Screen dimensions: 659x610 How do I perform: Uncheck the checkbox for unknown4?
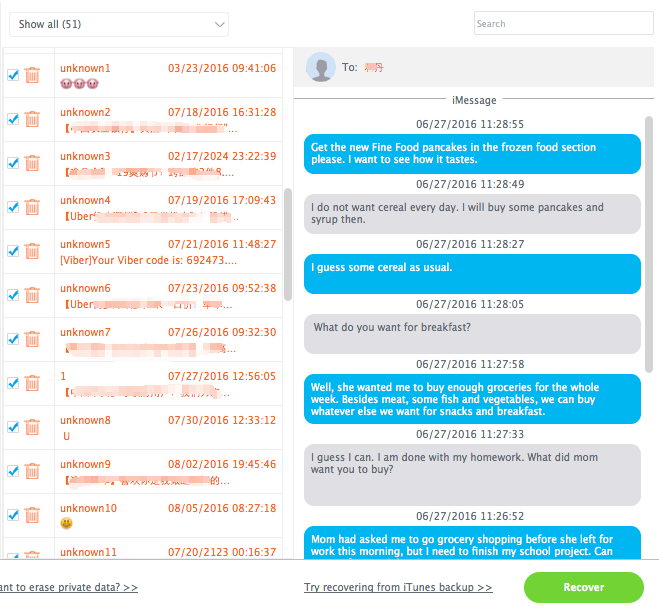13,207
